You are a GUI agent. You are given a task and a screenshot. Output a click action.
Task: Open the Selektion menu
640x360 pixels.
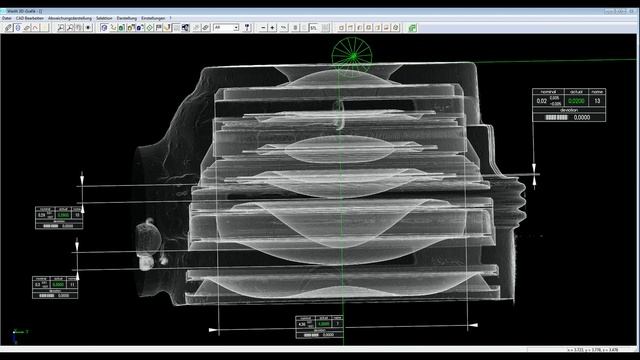click(x=104, y=18)
